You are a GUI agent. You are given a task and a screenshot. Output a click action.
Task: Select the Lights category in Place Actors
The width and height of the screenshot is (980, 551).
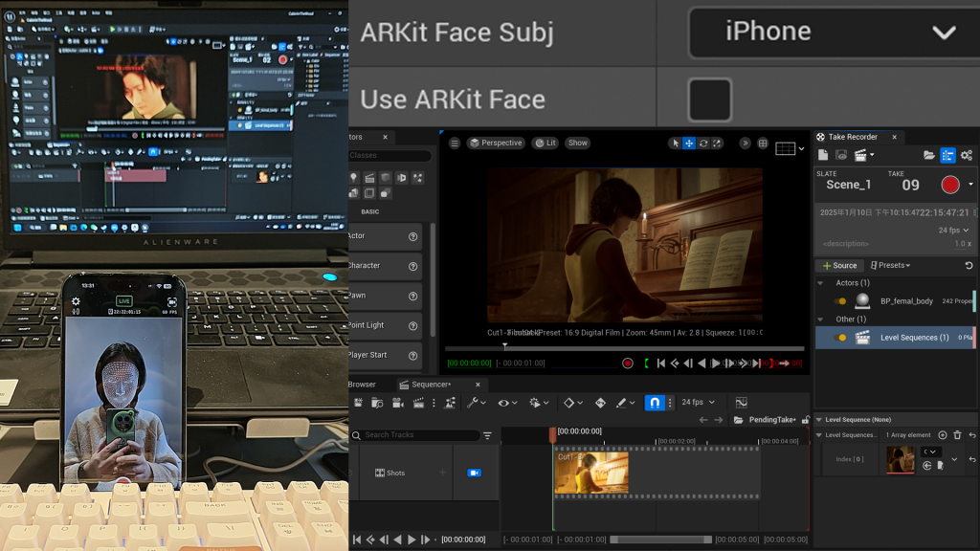pyautogui.click(x=354, y=178)
